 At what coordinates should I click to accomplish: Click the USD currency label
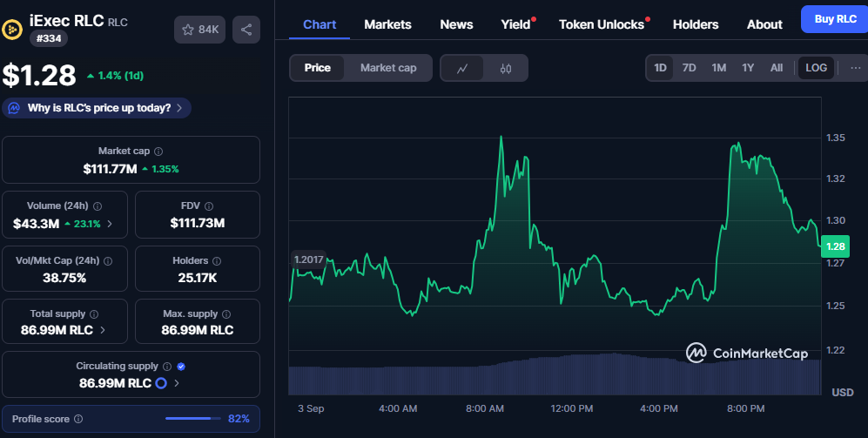tap(843, 392)
